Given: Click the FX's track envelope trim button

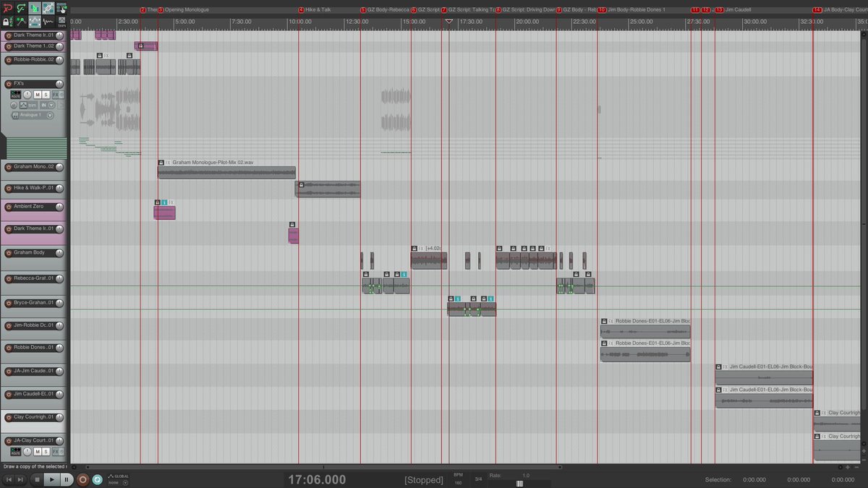Looking at the screenshot, I should (28, 106).
